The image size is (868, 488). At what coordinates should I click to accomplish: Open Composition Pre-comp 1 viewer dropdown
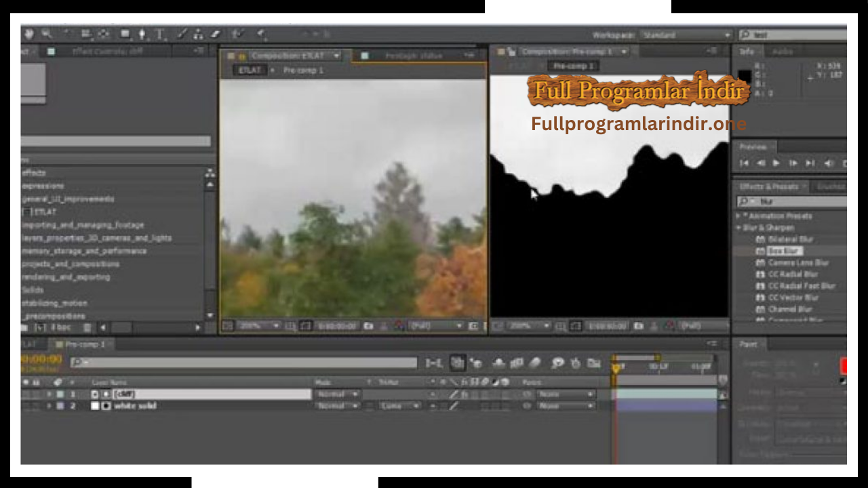623,52
